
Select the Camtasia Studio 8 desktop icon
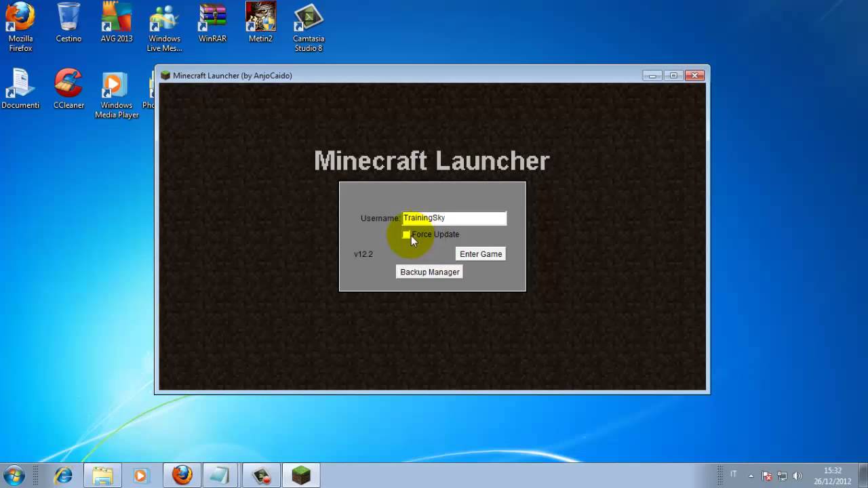click(308, 27)
